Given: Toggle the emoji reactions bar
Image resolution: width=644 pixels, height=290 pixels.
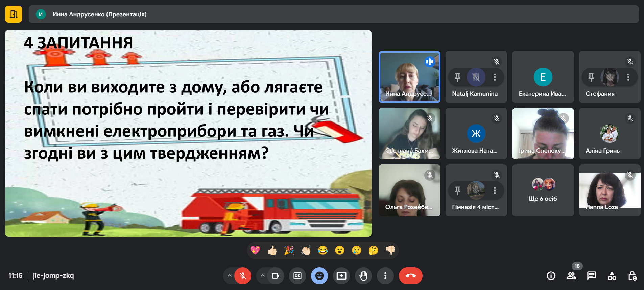Looking at the screenshot, I should click(x=319, y=276).
